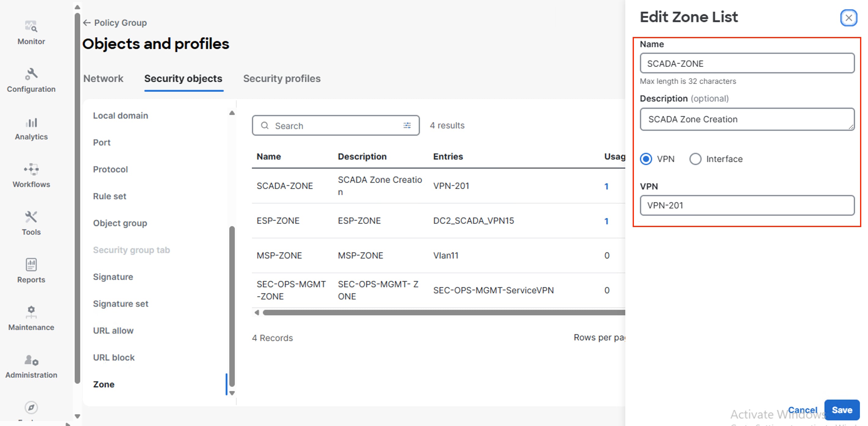Close the Edit Zone List panel
868x426 pixels.
click(x=848, y=17)
